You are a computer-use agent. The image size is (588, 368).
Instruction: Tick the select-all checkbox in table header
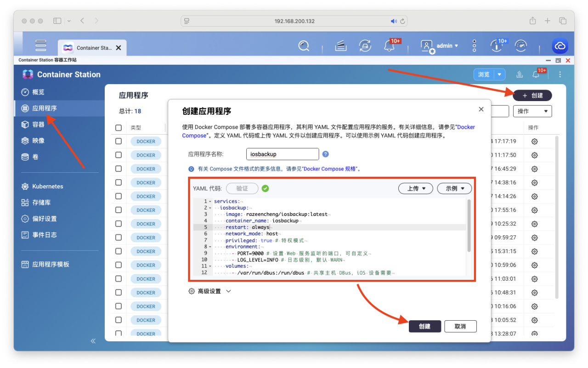(119, 128)
